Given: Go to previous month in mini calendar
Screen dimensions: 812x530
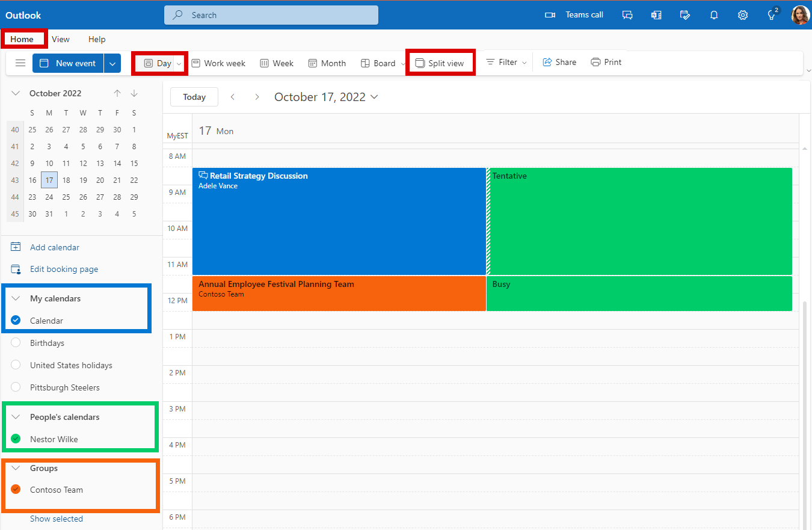Looking at the screenshot, I should pyautogui.click(x=117, y=93).
